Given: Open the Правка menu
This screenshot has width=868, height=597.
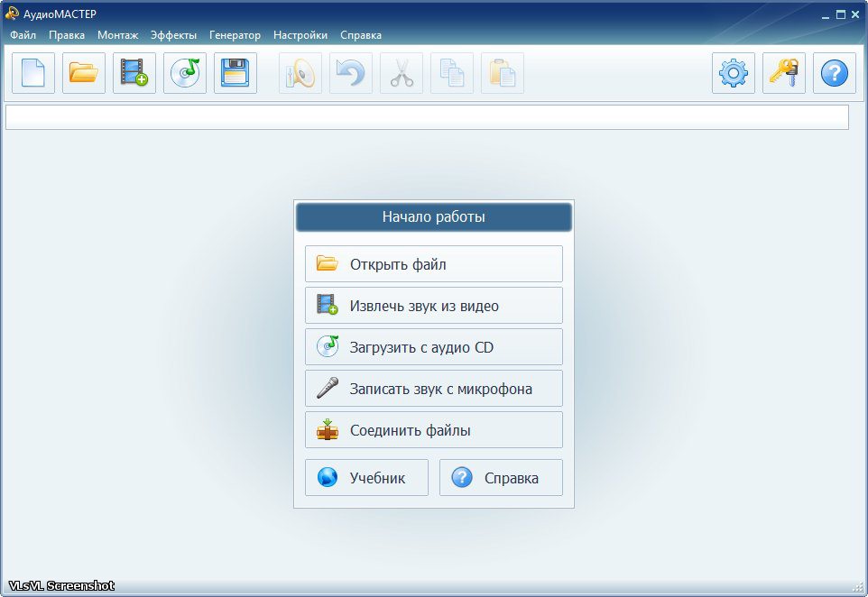Looking at the screenshot, I should click(x=67, y=35).
